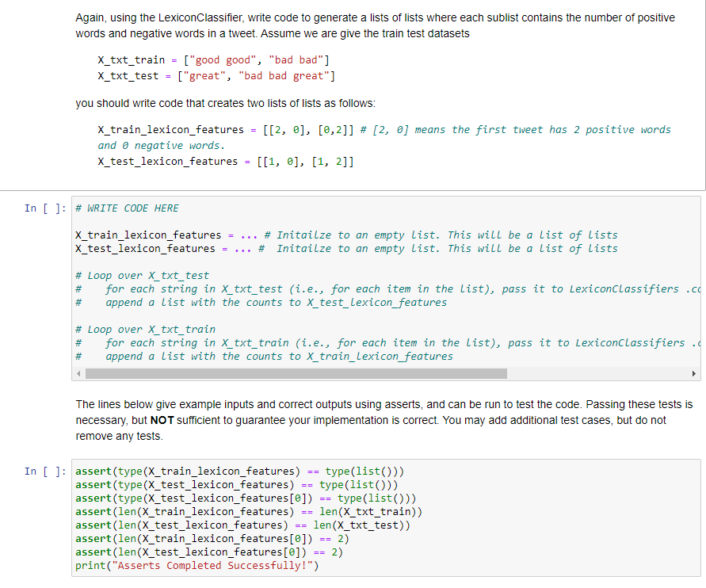Place cursor on the WRITE CODE HERE comment
The width and height of the screenshot is (706, 588).
point(127,208)
